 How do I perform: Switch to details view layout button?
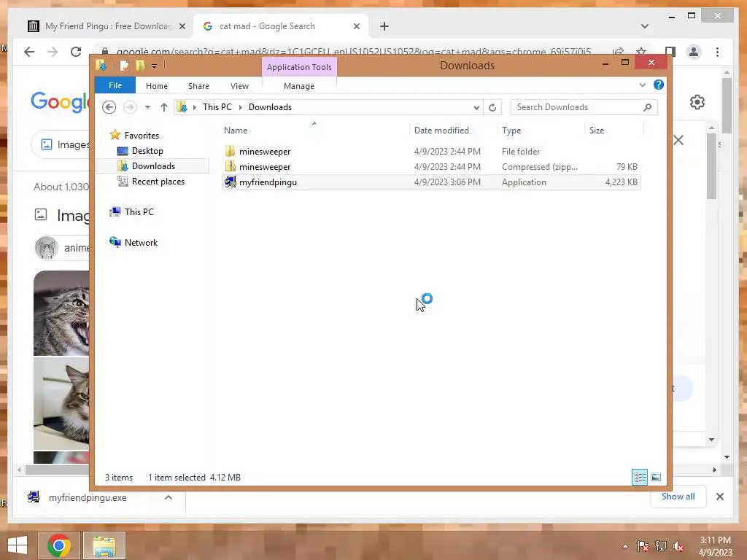[639, 477]
